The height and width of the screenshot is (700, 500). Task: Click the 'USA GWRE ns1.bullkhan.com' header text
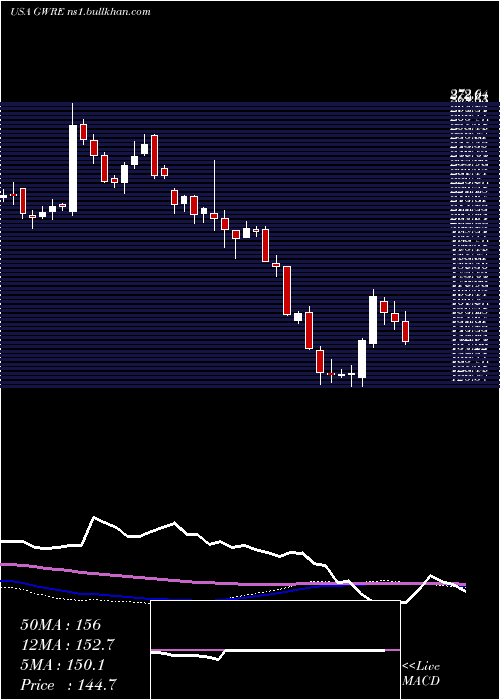tap(80, 12)
